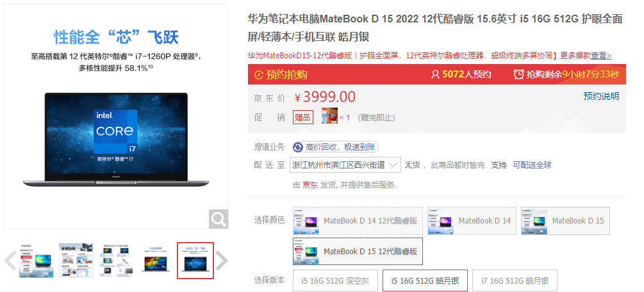644x292 pixels.
Task: Select version i7 16G 512G 皓月银
Action: pyautogui.click(x=515, y=281)
